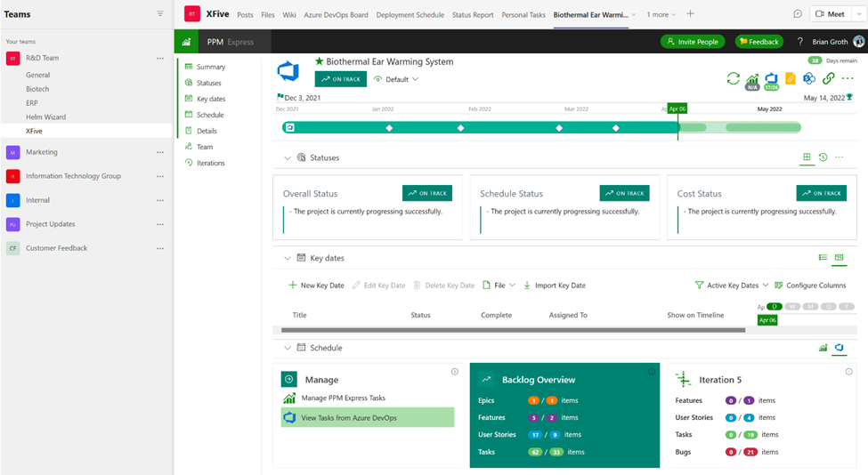Screen dimensions: 868x475
Task: Click the project ON TRACK status badge
Action: 340,79
